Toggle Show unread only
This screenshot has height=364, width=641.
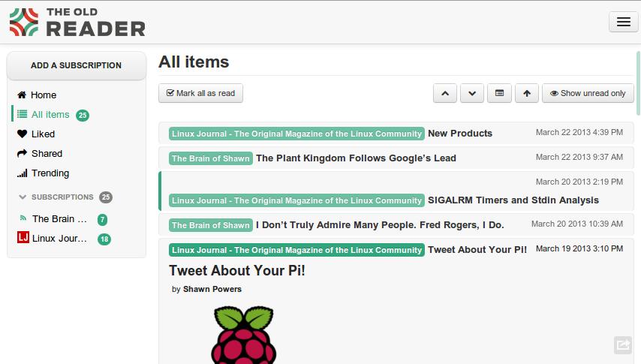pyautogui.click(x=588, y=93)
